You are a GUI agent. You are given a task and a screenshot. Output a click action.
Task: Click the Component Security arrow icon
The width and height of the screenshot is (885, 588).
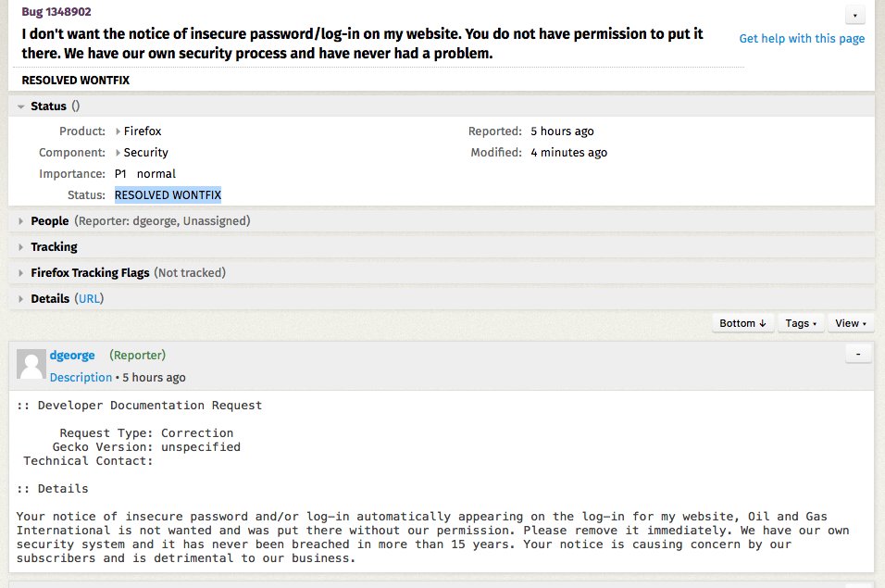(x=118, y=153)
